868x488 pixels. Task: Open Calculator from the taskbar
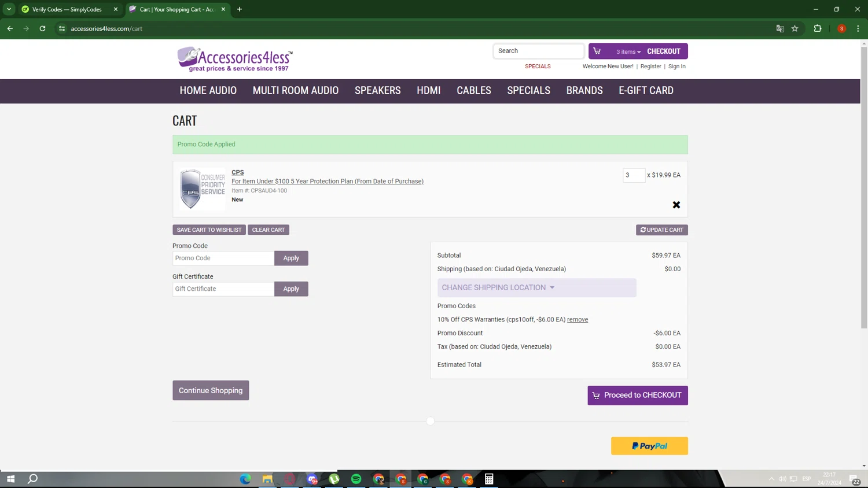(x=489, y=479)
